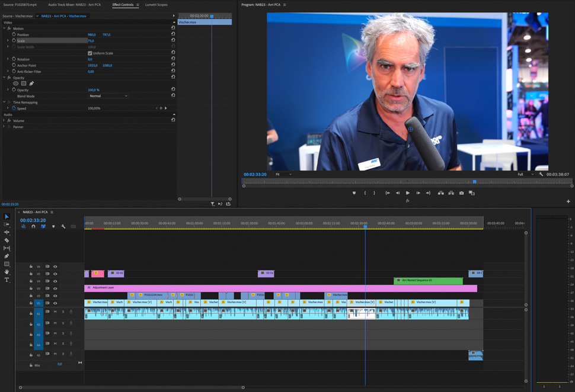This screenshot has height=392, width=575.
Task: Click the Lift button in Program monitor
Action: pos(441,193)
